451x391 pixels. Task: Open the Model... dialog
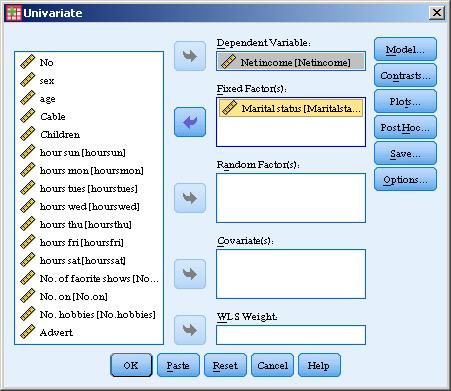[405, 50]
